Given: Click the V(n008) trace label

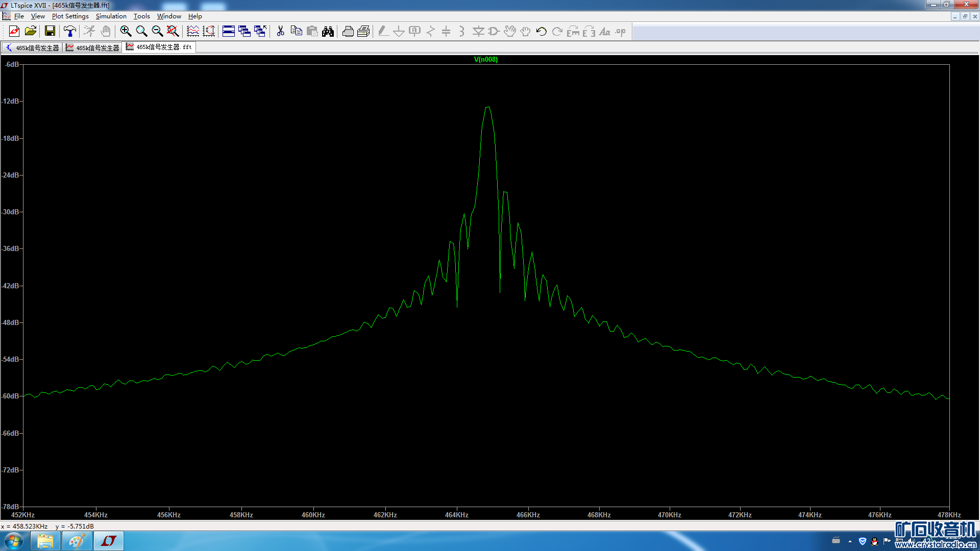Looking at the screenshot, I should click(486, 59).
